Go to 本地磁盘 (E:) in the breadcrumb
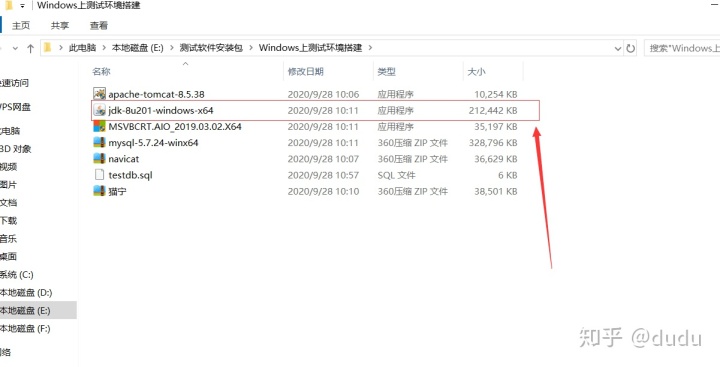The height and width of the screenshot is (367, 720). (138, 48)
